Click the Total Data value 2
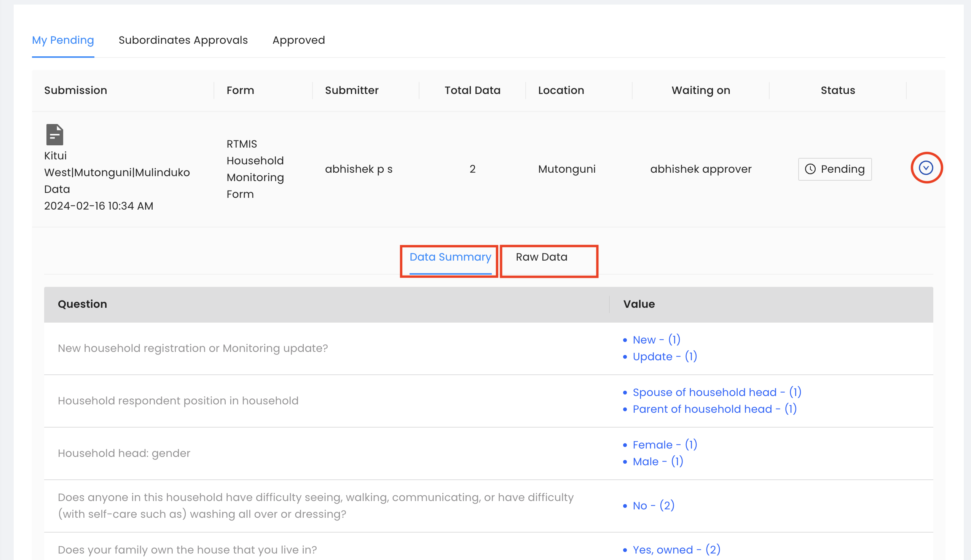The image size is (971, 560). 472,169
